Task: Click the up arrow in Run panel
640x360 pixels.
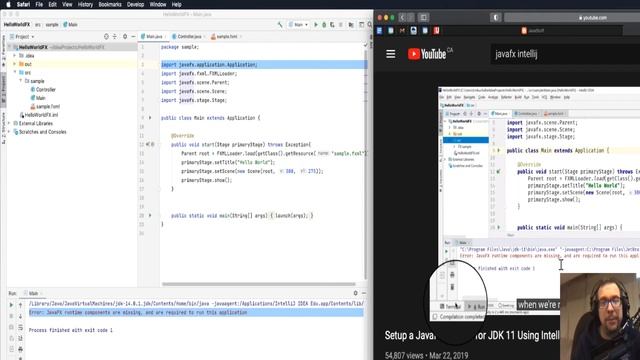Action: (x=20, y=304)
